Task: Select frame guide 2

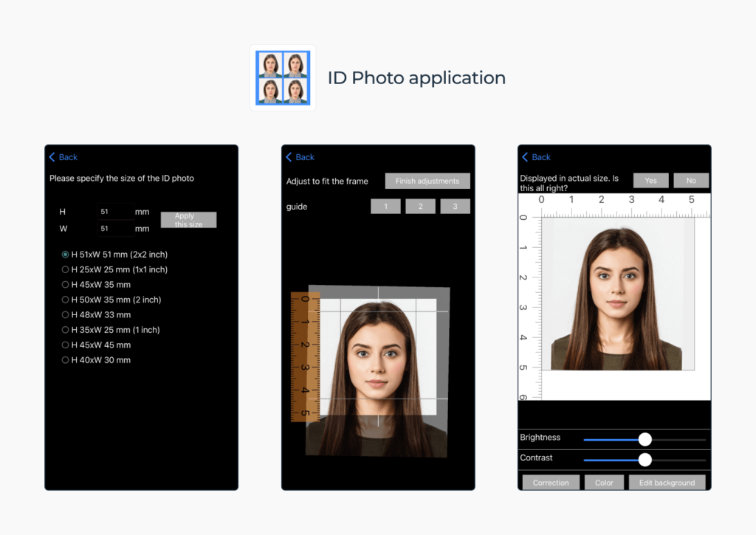Action: point(420,206)
